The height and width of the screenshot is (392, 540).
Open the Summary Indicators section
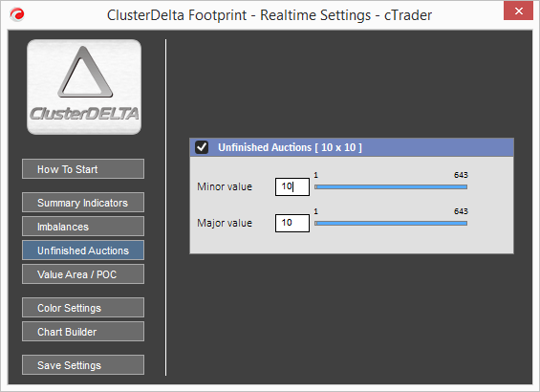[x=83, y=202]
